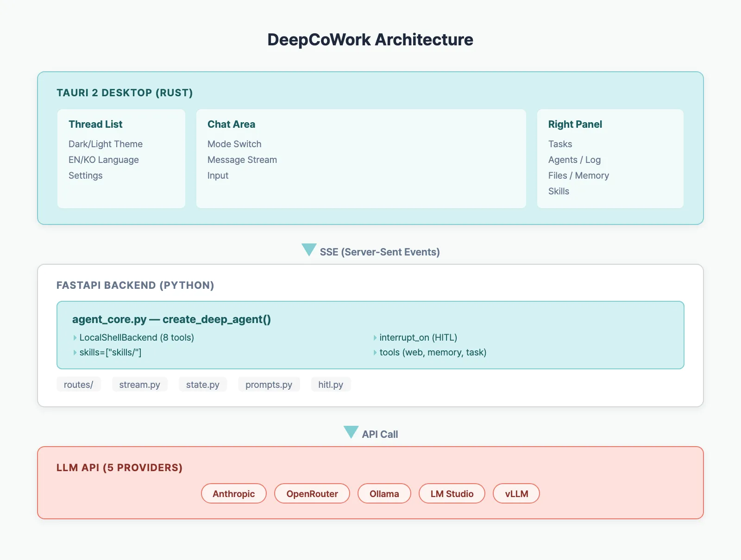The width and height of the screenshot is (741, 560).
Task: Click the prompts.py tag
Action: tap(269, 384)
